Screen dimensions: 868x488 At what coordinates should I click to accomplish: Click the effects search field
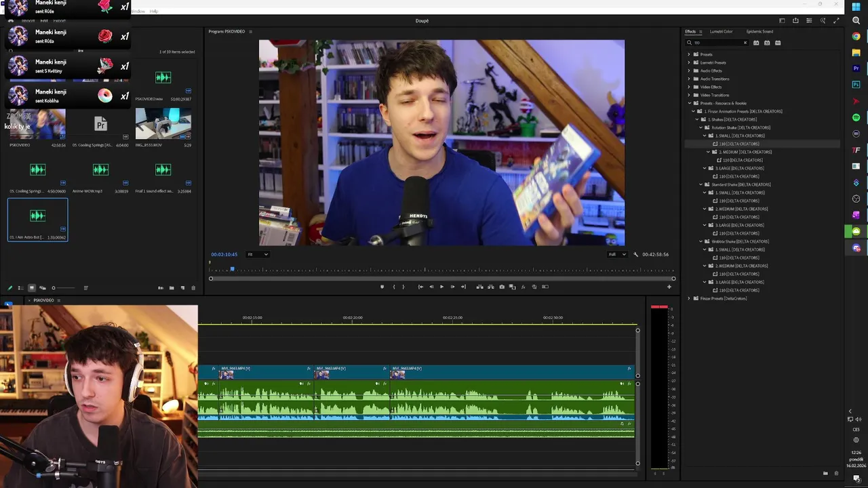(x=717, y=43)
